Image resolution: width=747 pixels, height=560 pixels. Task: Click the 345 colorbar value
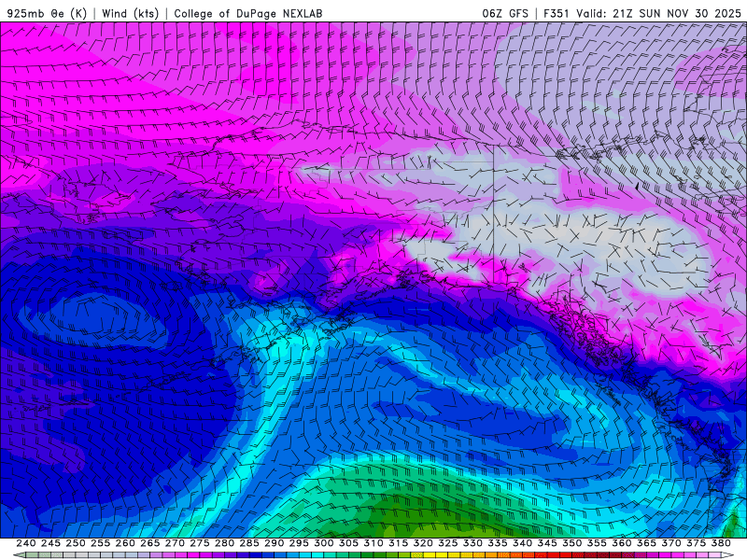click(x=547, y=543)
